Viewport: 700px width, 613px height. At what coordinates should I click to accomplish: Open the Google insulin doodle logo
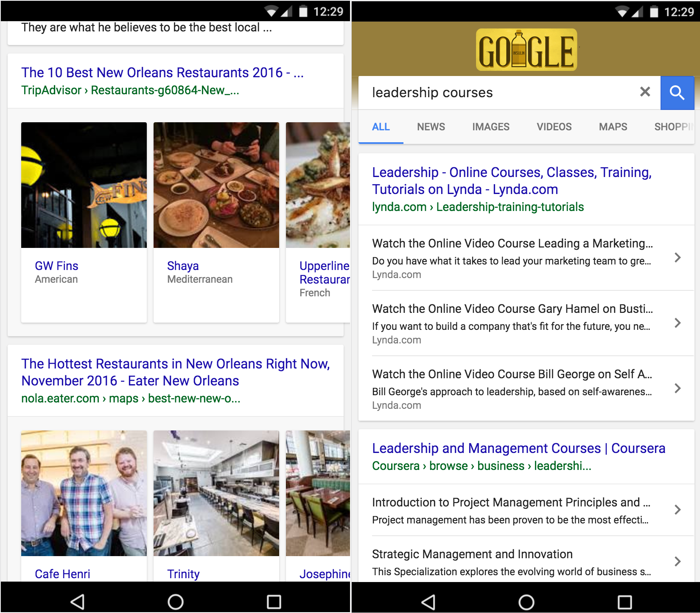(526, 50)
